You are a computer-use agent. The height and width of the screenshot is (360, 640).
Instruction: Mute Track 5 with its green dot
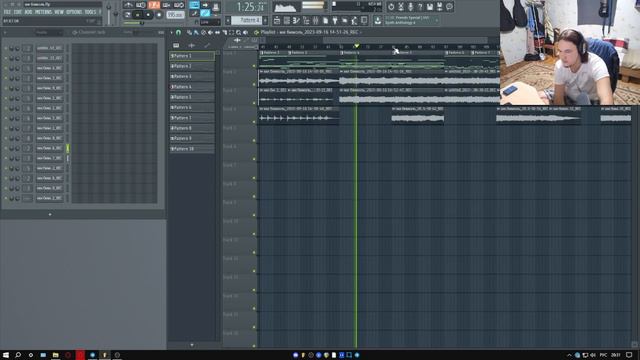pyautogui.click(x=254, y=140)
